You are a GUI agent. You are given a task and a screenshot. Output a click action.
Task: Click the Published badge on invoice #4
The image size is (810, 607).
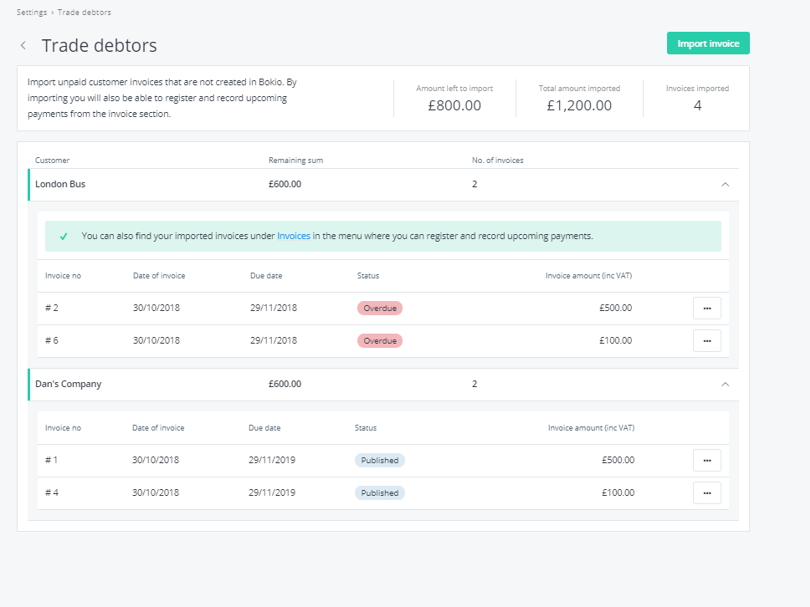click(x=380, y=492)
